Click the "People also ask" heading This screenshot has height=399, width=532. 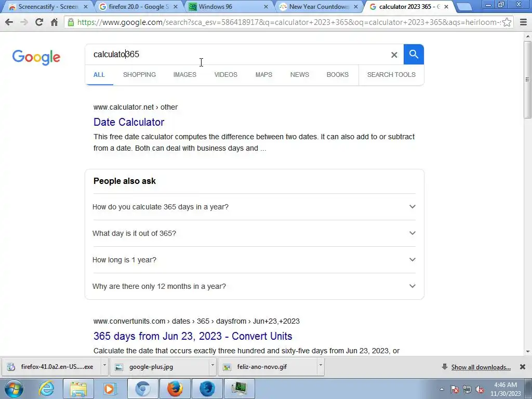pyautogui.click(x=125, y=181)
